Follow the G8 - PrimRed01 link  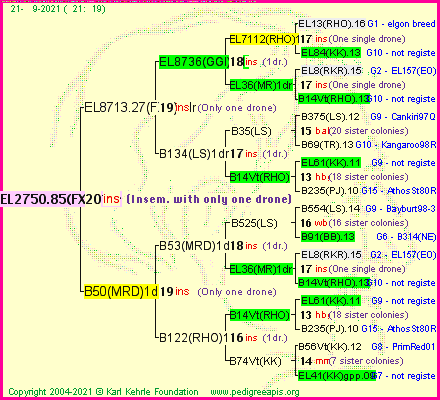pyautogui.click(x=403, y=347)
